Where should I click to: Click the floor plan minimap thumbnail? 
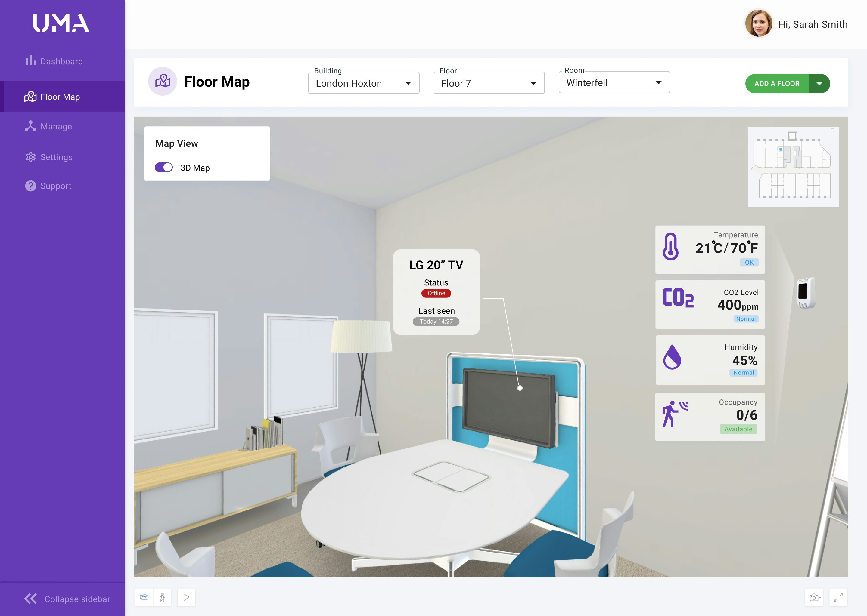point(793,167)
